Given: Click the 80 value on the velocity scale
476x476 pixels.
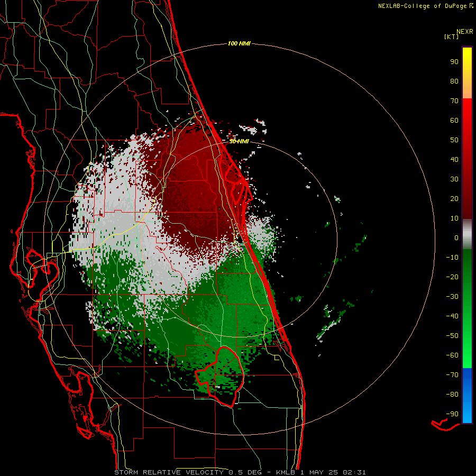Looking at the screenshot, I should tap(454, 81).
